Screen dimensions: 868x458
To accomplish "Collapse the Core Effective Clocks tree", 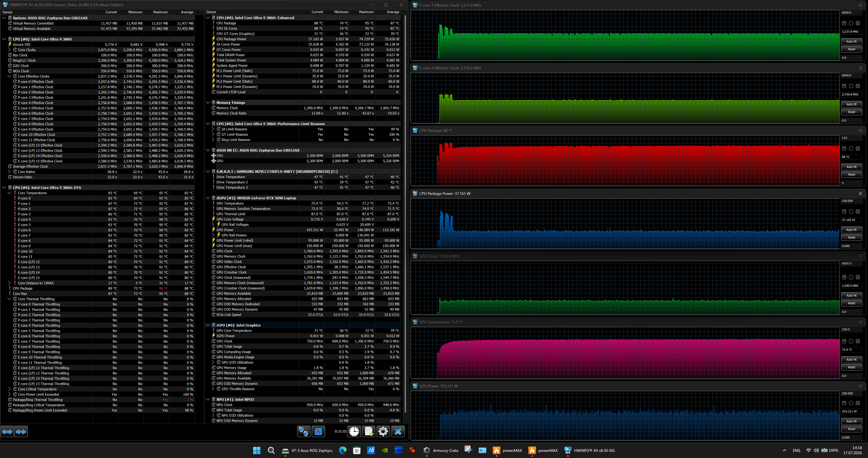I will (10, 76).
